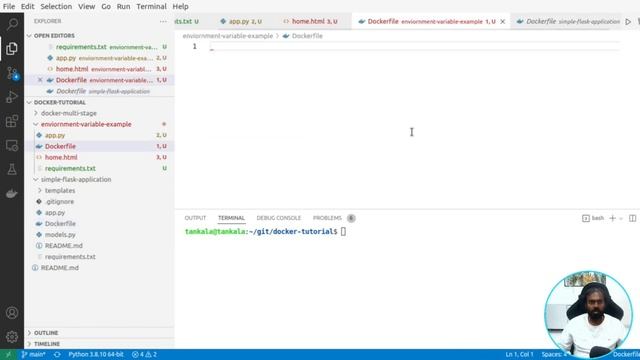Open errors and warnings count in status bar

(x=144, y=354)
